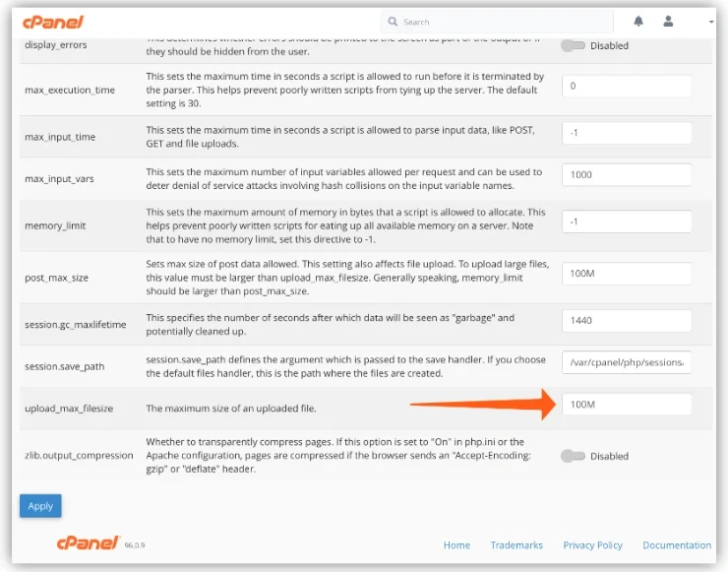Click the search magnifier icon
This screenshot has width=728, height=572.
(394, 22)
